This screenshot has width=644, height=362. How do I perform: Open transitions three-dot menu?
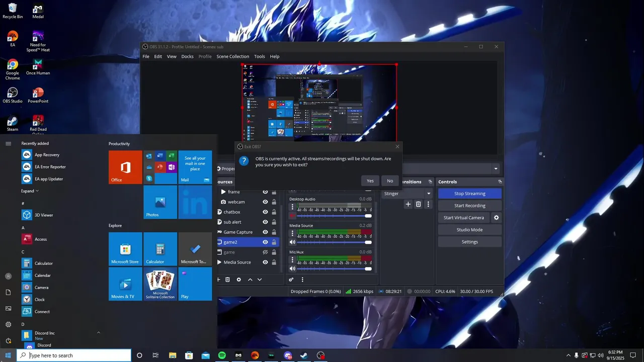click(x=428, y=204)
